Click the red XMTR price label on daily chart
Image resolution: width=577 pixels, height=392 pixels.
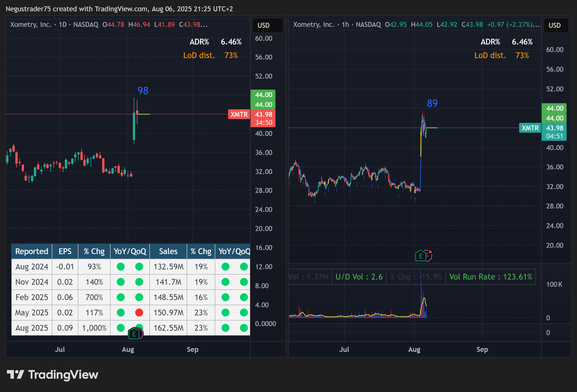tap(239, 114)
